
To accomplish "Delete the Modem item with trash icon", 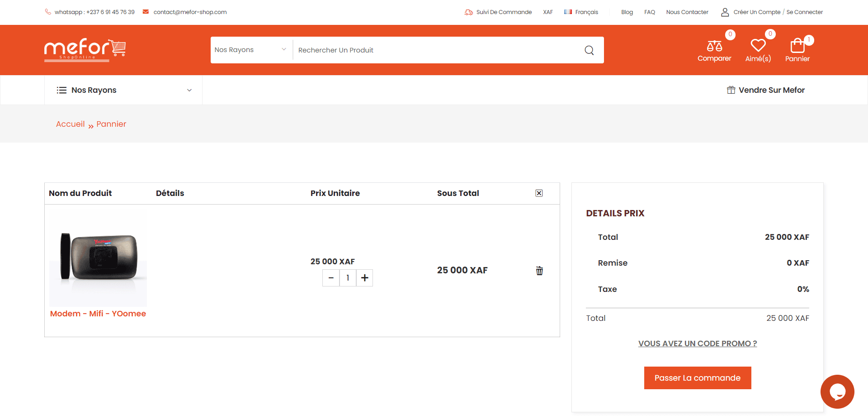I will click(x=539, y=271).
